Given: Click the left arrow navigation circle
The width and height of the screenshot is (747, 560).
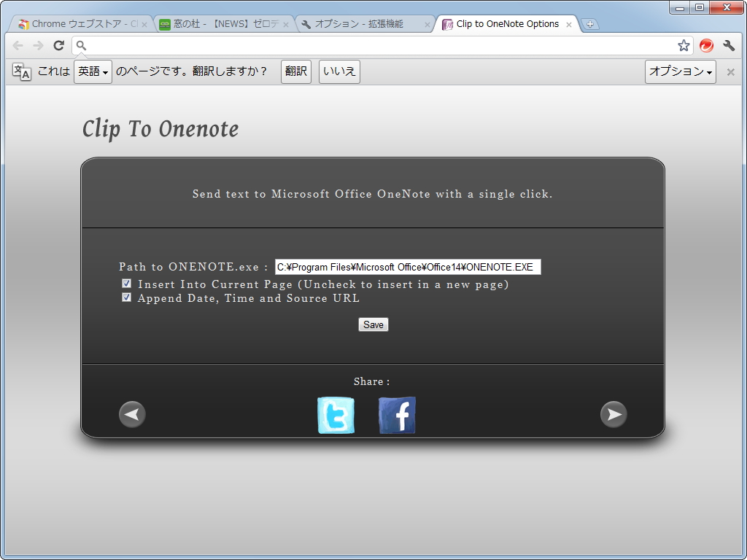Looking at the screenshot, I should coord(132,413).
